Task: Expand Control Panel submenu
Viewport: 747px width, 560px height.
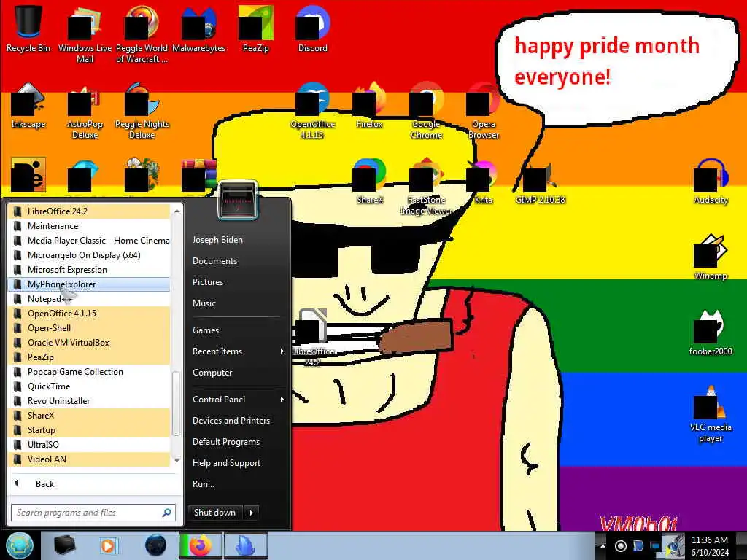Action: click(238, 400)
